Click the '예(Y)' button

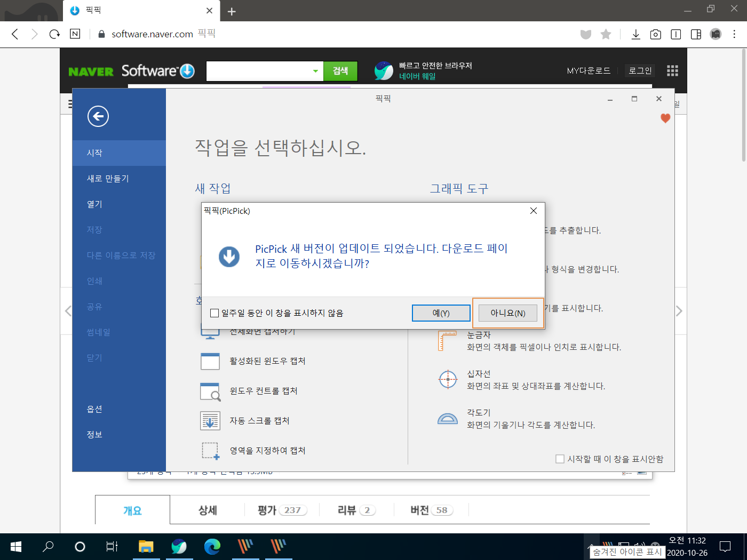[441, 313]
